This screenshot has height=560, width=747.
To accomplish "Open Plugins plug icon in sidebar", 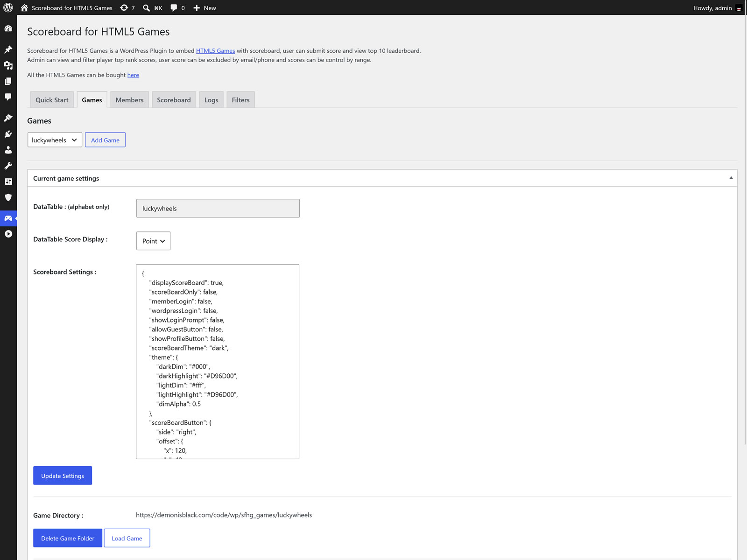I will pyautogui.click(x=8, y=134).
